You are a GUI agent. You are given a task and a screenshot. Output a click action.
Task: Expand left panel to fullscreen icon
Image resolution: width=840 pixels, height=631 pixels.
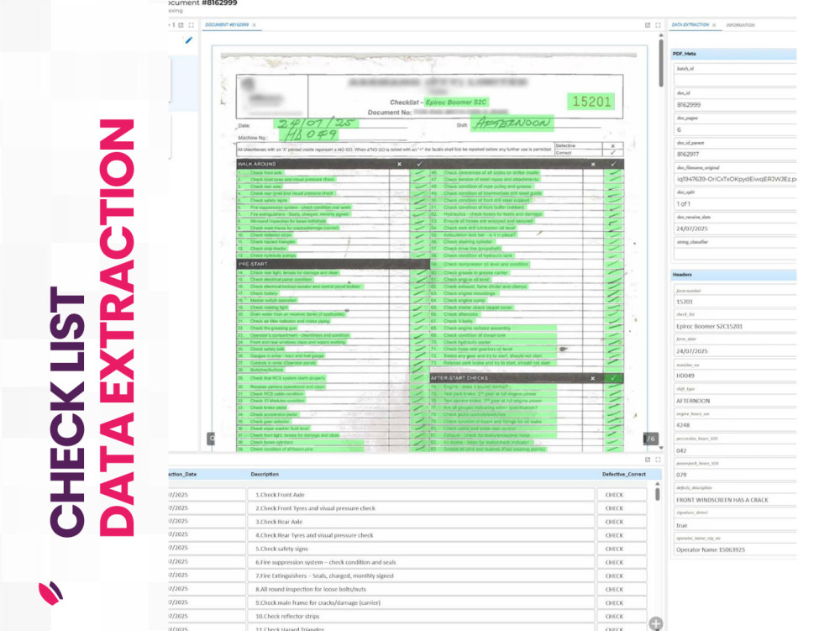click(191, 25)
